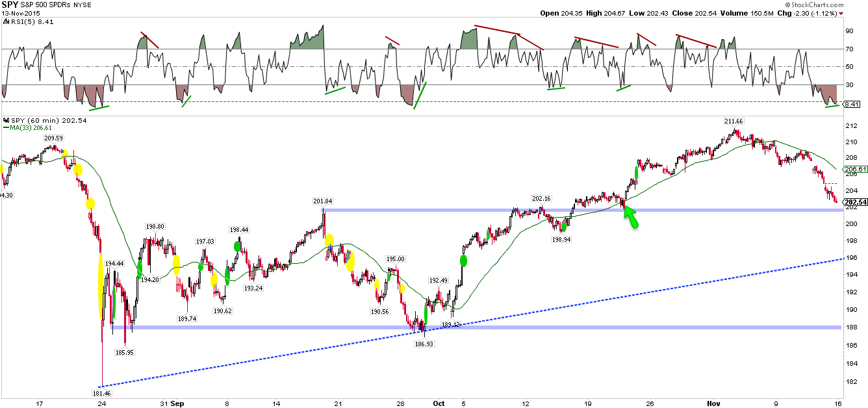This screenshot has width=868, height=408.
Task: Click the 186.93 low price label
Action: (x=424, y=344)
